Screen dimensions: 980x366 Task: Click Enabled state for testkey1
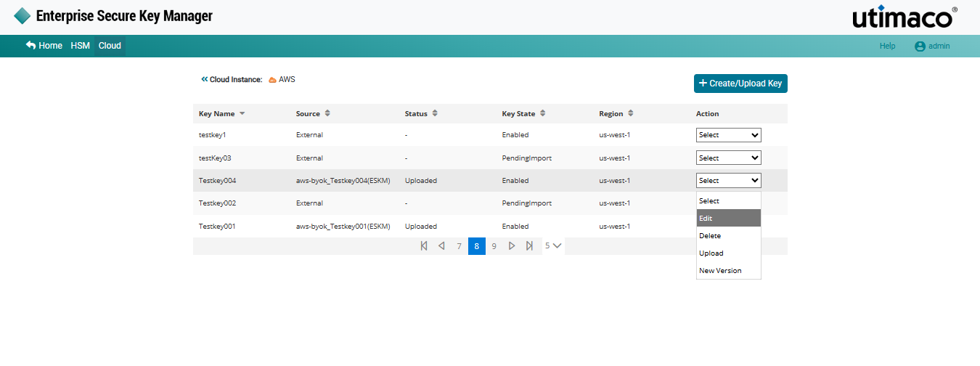coord(515,135)
